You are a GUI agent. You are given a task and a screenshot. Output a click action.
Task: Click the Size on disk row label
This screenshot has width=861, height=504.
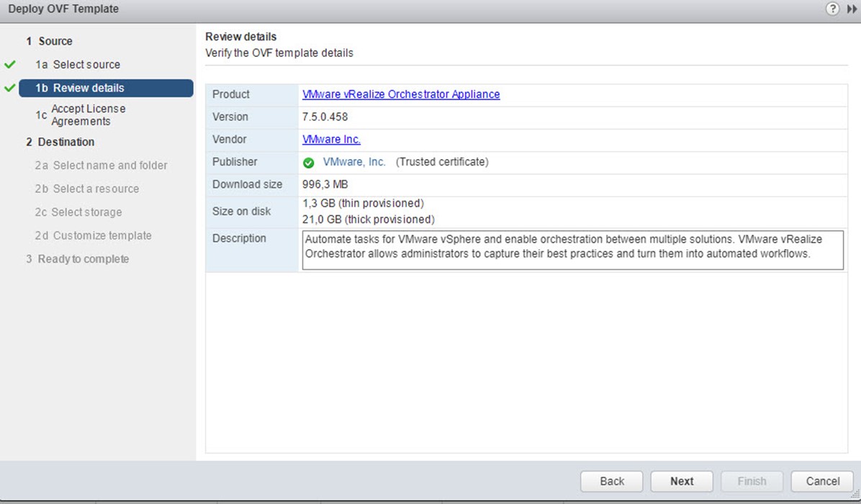242,212
